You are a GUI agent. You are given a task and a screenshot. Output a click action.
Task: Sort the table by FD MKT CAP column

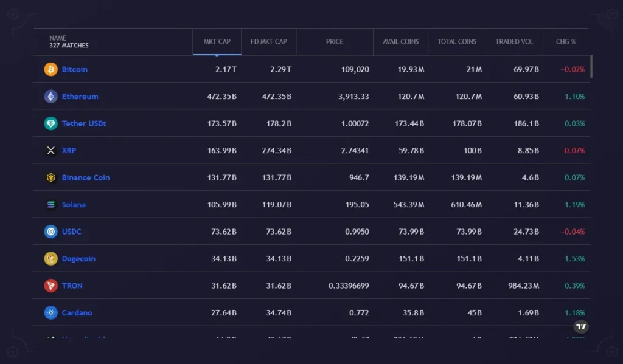point(268,41)
